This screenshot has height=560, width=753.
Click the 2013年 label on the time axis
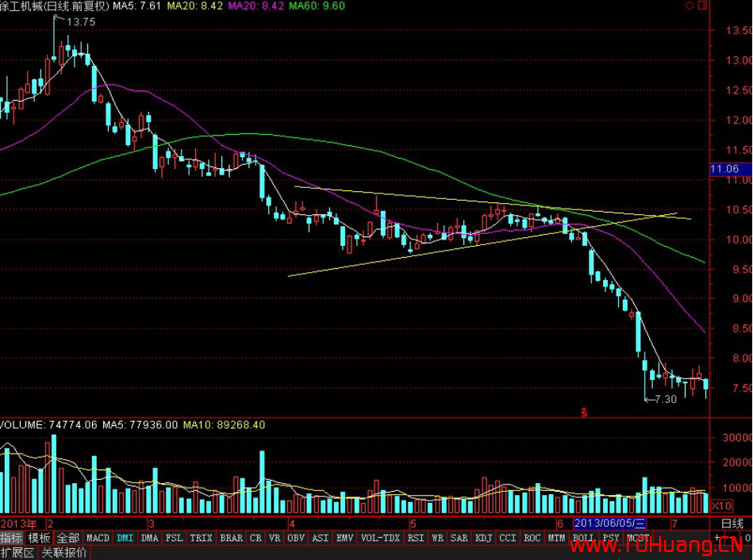click(18, 524)
